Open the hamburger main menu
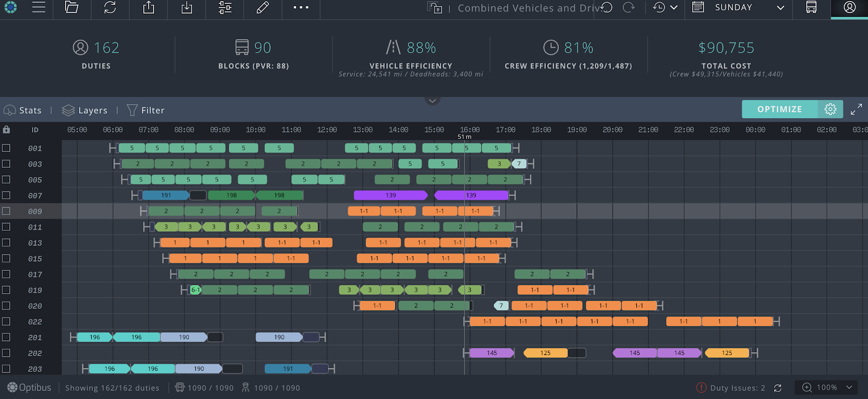Viewport: 868px width, 399px height. 39,8
